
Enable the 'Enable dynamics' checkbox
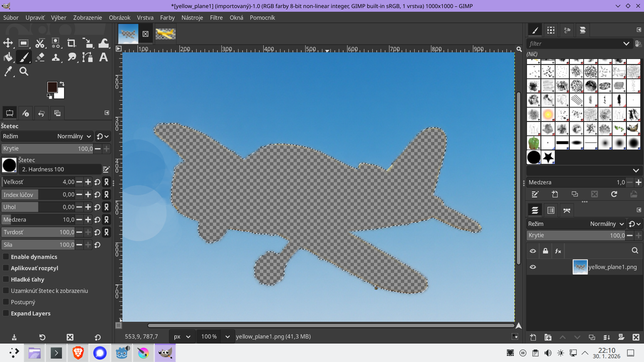[x=6, y=257]
